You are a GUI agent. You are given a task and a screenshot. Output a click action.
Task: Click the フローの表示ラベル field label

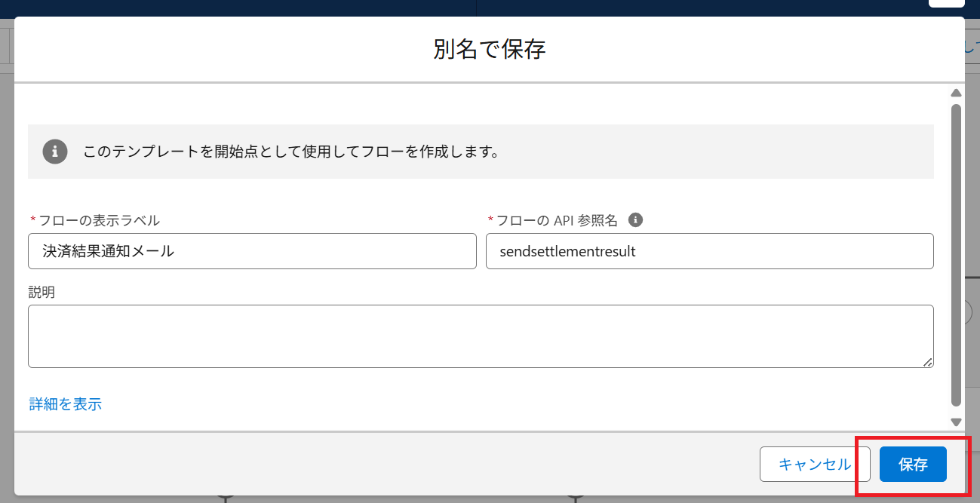click(99, 220)
